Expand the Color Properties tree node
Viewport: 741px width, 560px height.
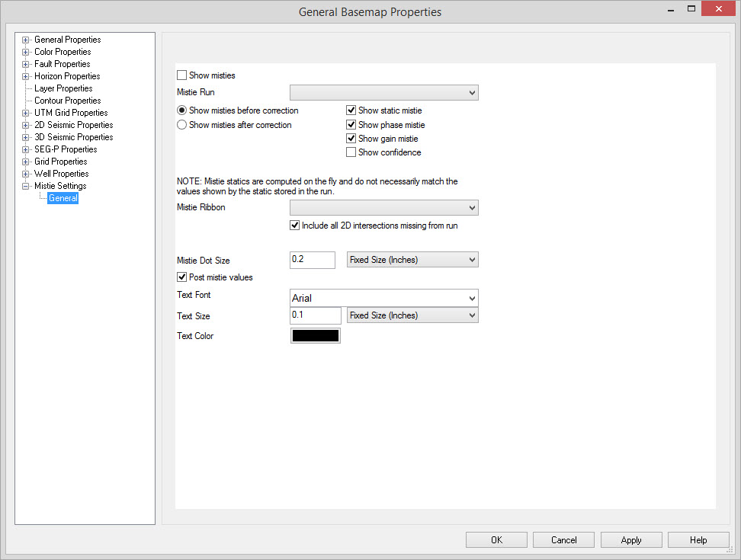tap(26, 52)
